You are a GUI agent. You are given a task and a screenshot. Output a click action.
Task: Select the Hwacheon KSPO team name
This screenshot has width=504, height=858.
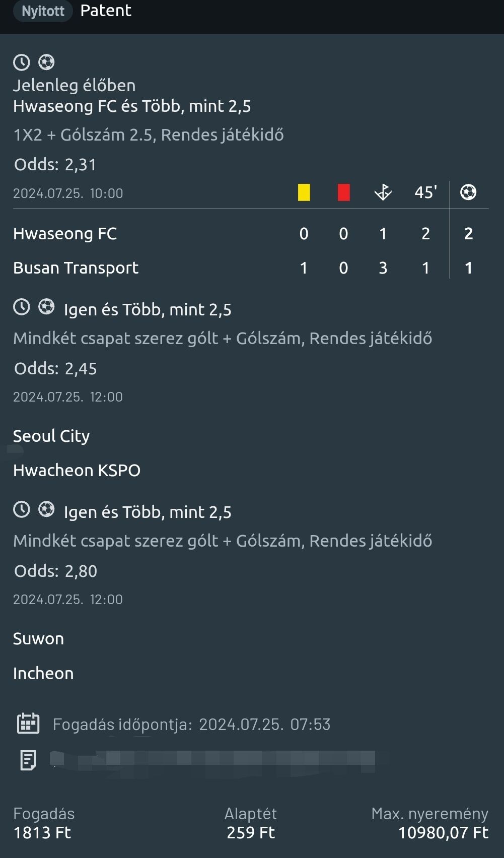point(77,471)
